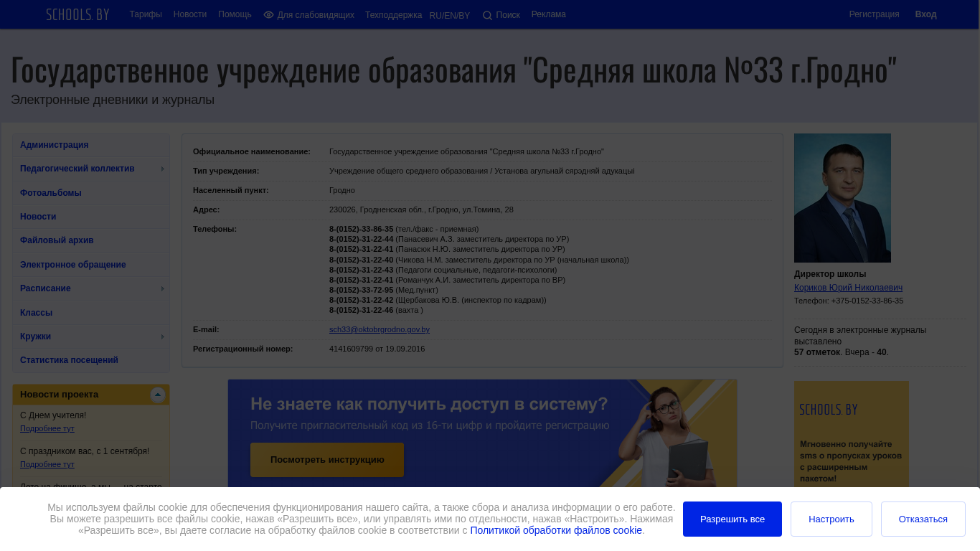980x551 pixels.
Task: Expand the Кружки submenu arrow
Action: (x=163, y=336)
